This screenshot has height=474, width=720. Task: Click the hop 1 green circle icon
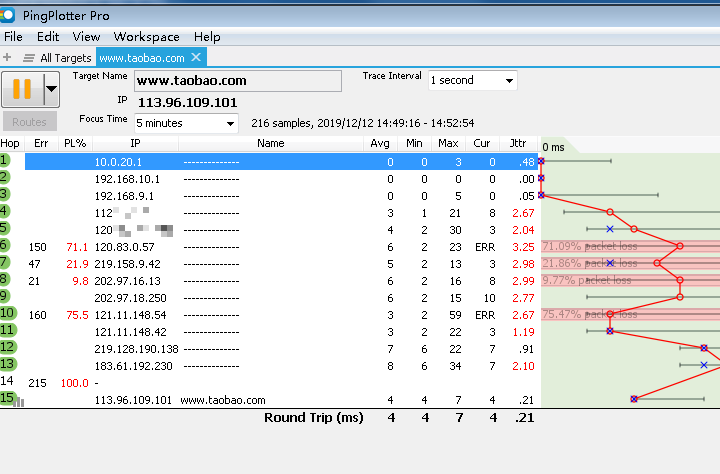point(5,160)
